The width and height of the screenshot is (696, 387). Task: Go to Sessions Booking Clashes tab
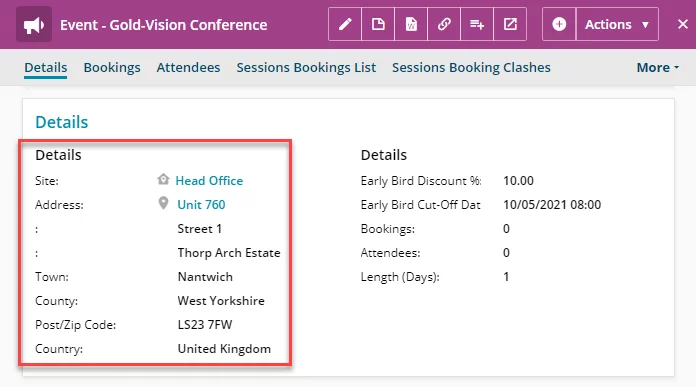click(x=471, y=67)
